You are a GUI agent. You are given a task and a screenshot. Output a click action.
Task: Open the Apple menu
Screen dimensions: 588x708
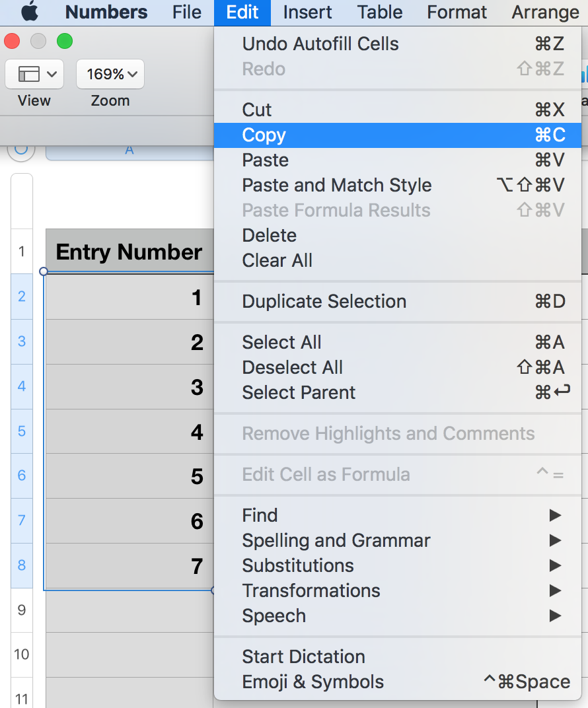30,12
